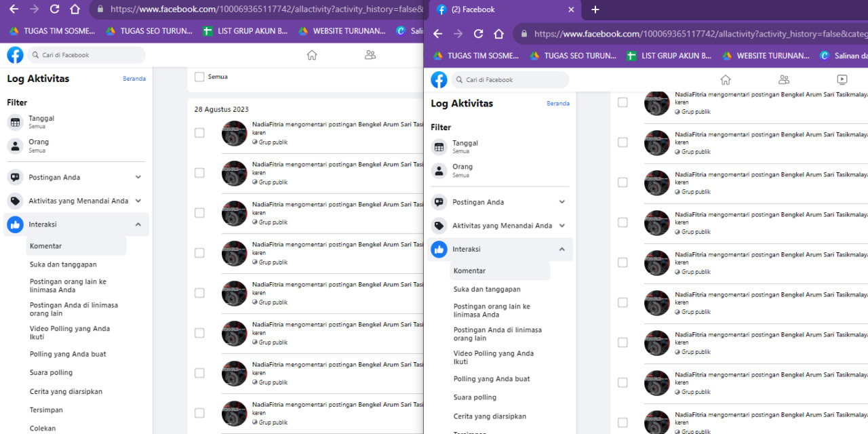This screenshot has width=868, height=434.
Task: Click Cari di Facebook search in left window
Action: [x=87, y=55]
